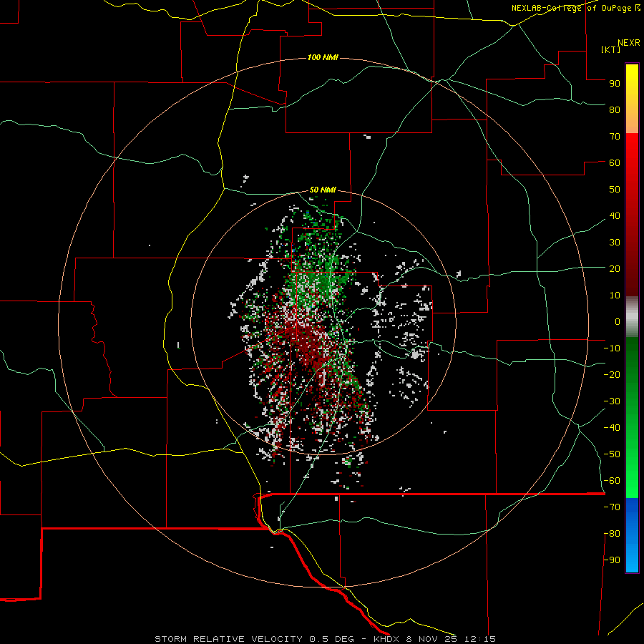
Task: Click the -70 scale label
Action: click(612, 507)
